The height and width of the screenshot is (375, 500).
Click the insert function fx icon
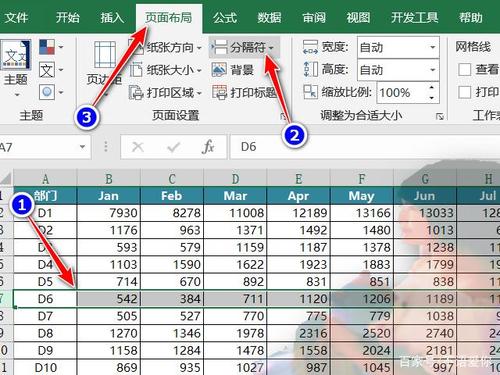[208, 147]
